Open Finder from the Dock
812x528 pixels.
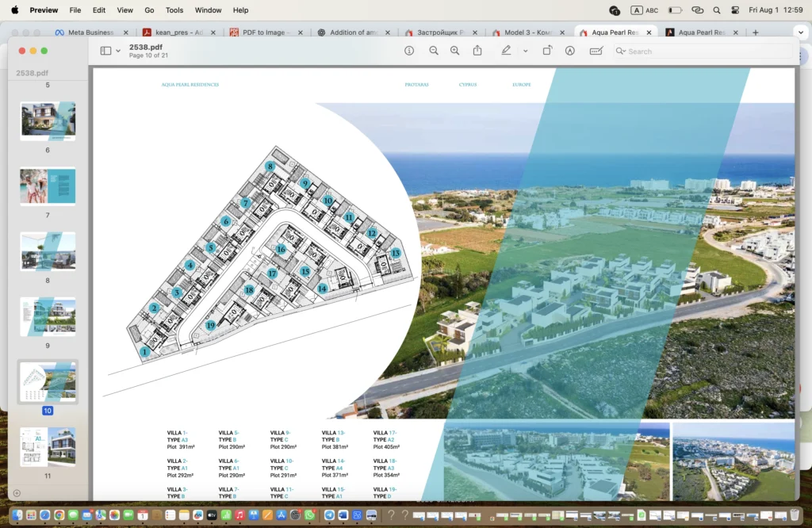(17, 515)
